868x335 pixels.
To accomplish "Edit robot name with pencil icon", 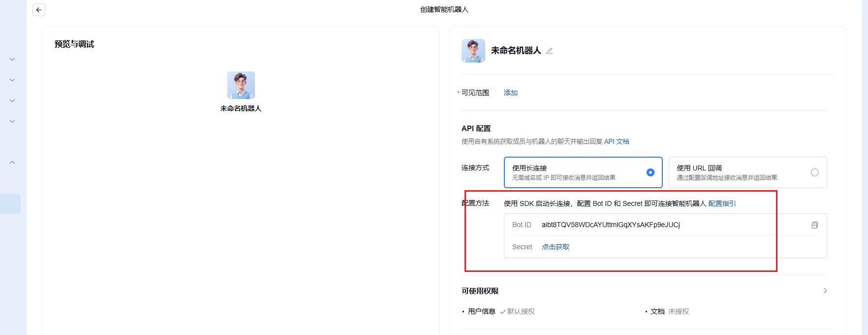I will (550, 51).
